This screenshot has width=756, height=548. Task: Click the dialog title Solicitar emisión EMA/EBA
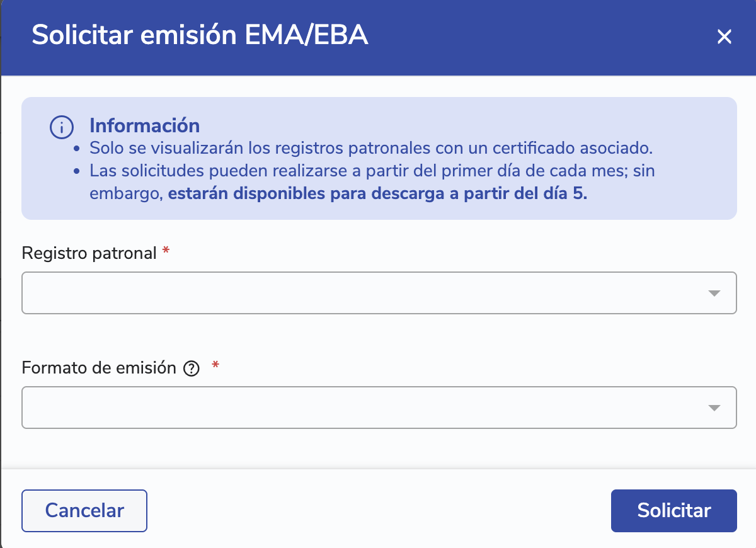tap(200, 36)
